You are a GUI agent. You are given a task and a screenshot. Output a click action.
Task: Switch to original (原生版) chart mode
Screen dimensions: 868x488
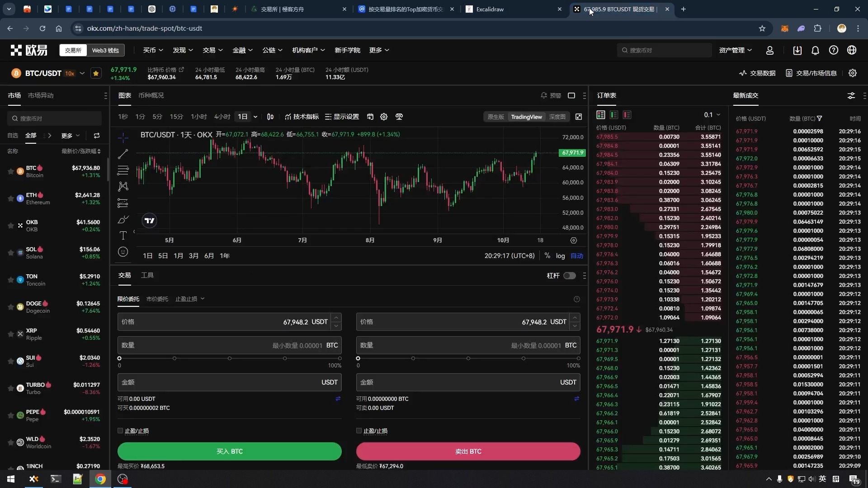click(x=495, y=117)
